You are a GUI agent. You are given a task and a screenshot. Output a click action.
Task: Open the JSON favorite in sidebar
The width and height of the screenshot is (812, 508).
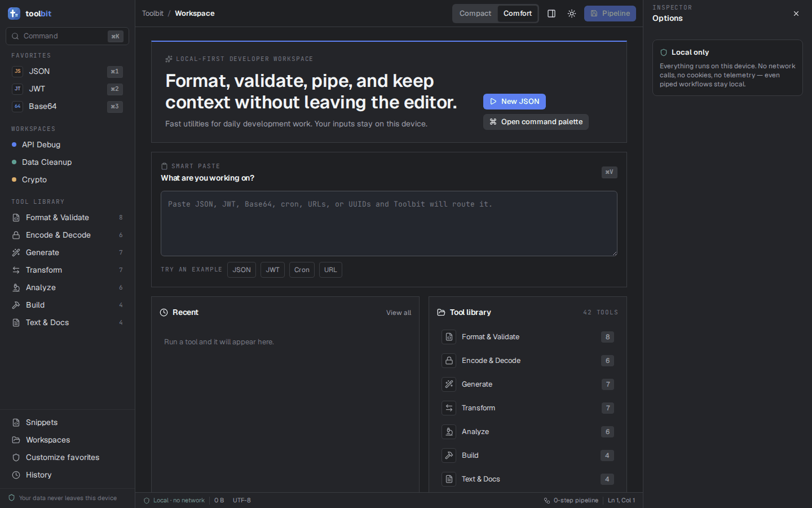point(67,72)
